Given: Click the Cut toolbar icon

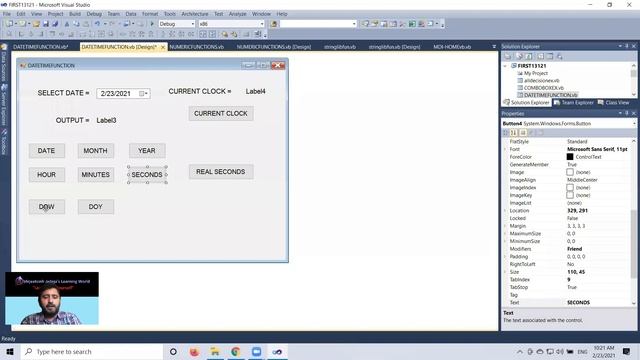Looking at the screenshot, I should [67, 24].
